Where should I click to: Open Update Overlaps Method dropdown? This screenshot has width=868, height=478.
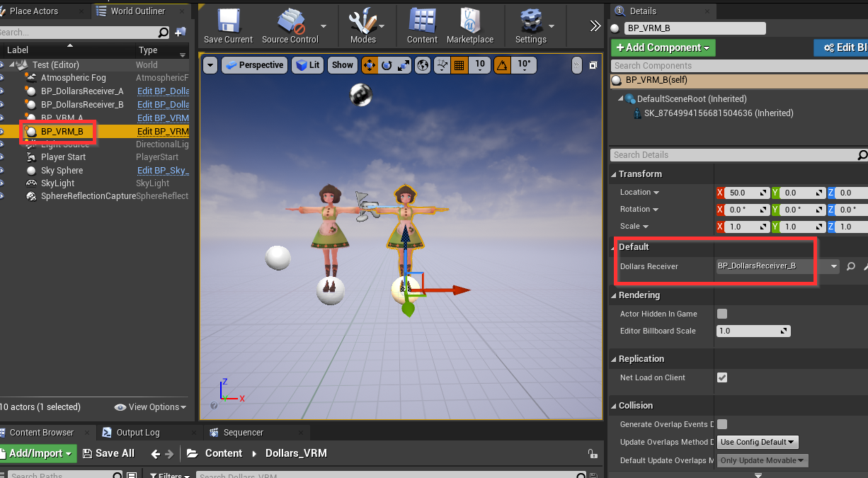758,442
